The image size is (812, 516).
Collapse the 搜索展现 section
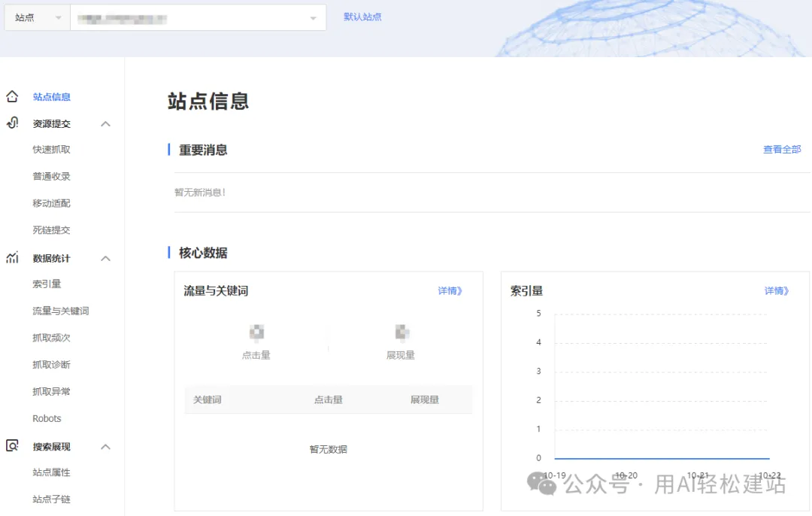click(x=106, y=445)
